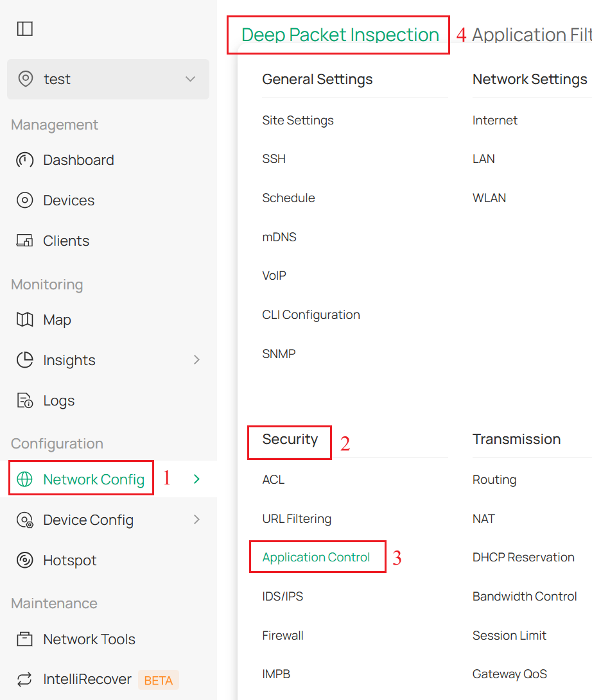Click the BETA badge next to IntelliRecover
The image size is (592, 700).
pos(158,679)
